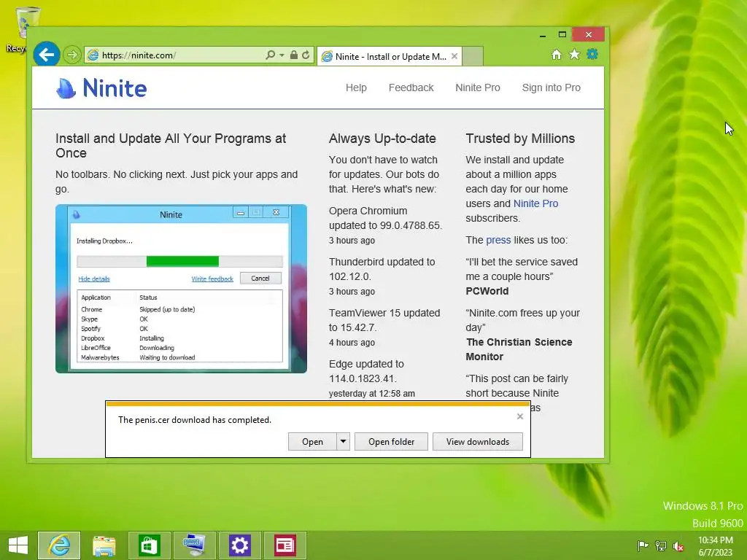The width and height of the screenshot is (747, 560).
Task: Click Sign into Pro
Action: (551, 87)
